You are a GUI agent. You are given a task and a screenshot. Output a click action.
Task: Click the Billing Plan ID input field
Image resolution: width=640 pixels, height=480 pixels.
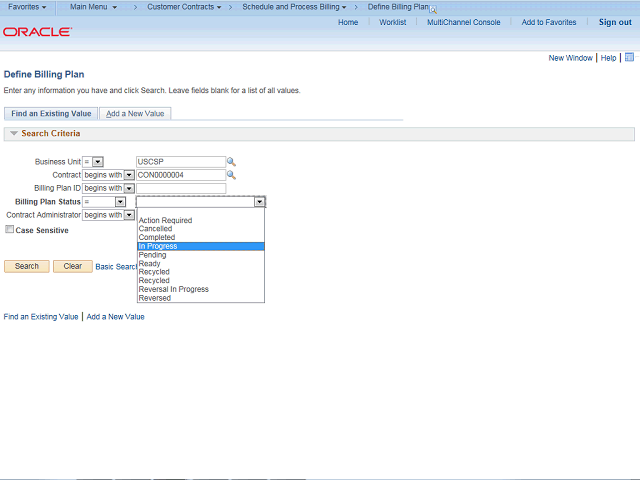point(181,188)
